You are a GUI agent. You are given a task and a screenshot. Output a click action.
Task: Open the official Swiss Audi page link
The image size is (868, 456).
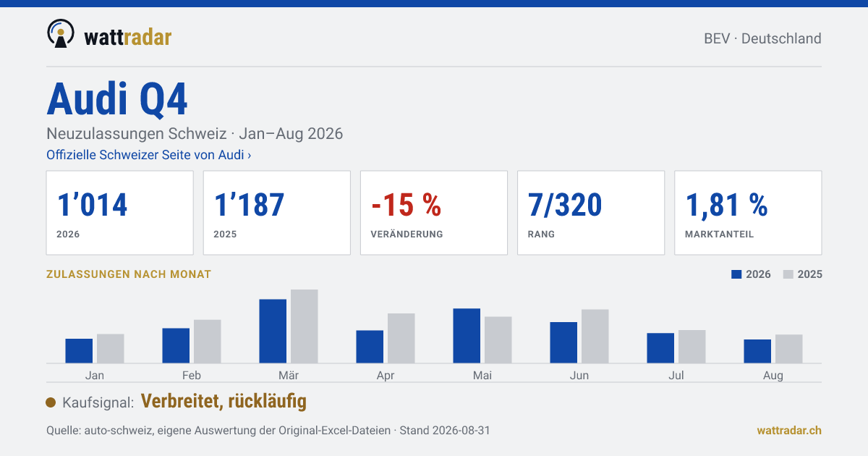click(149, 155)
